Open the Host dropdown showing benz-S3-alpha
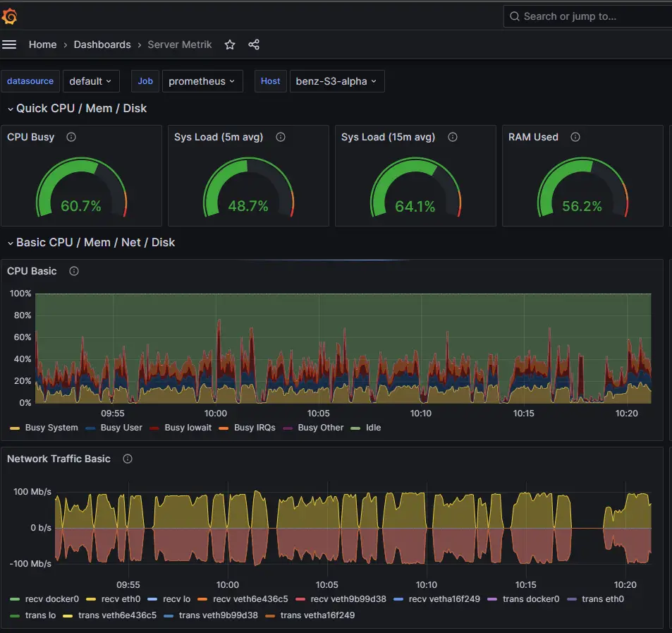Image resolution: width=672 pixels, height=633 pixels. pyautogui.click(x=337, y=80)
